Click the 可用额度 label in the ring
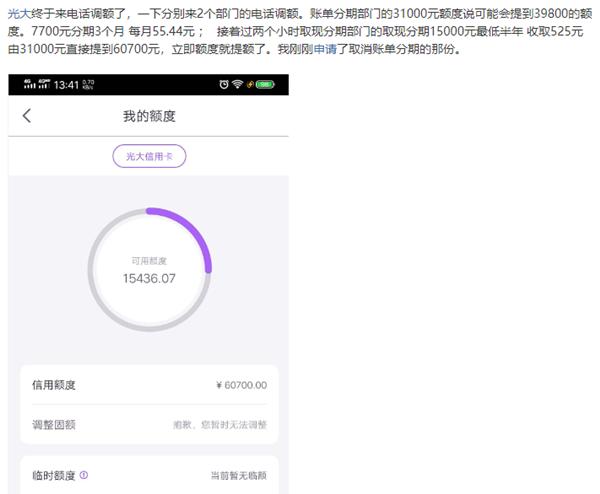 tap(149, 261)
